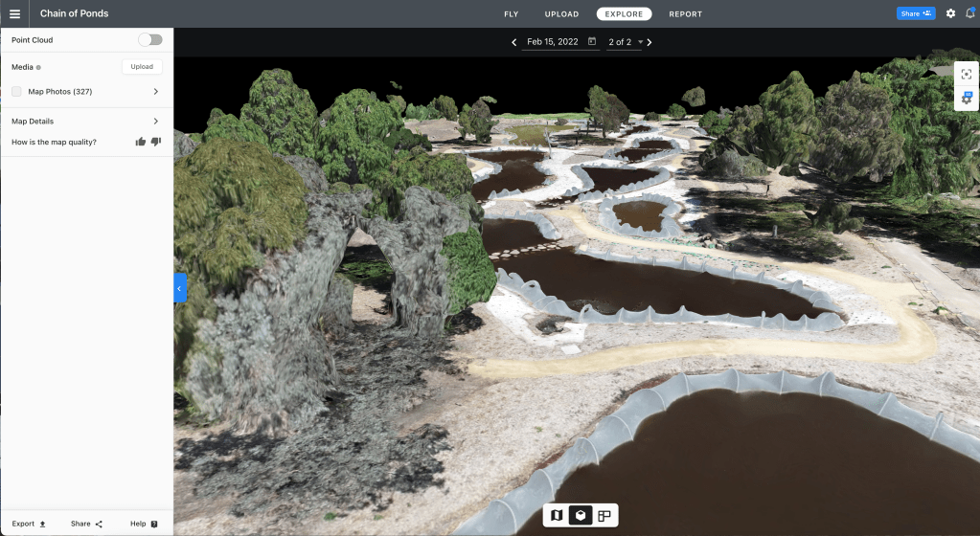The height and width of the screenshot is (536, 980).
Task: Open the notifications bell
Action: click(969, 13)
